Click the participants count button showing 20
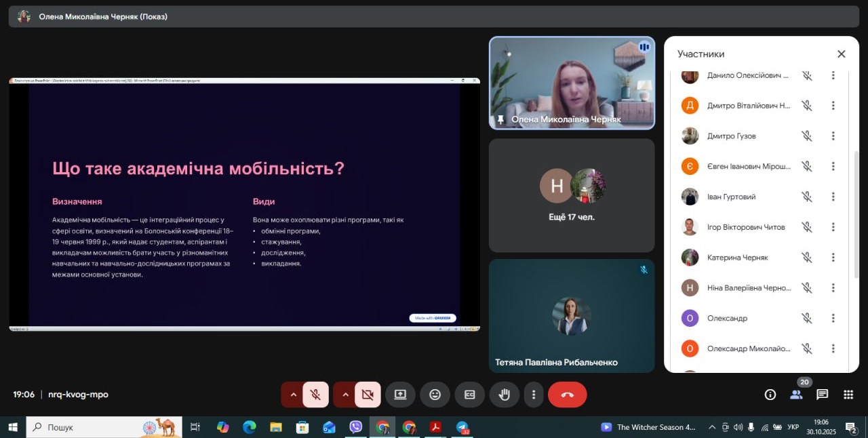The width and height of the screenshot is (868, 438). pos(796,395)
